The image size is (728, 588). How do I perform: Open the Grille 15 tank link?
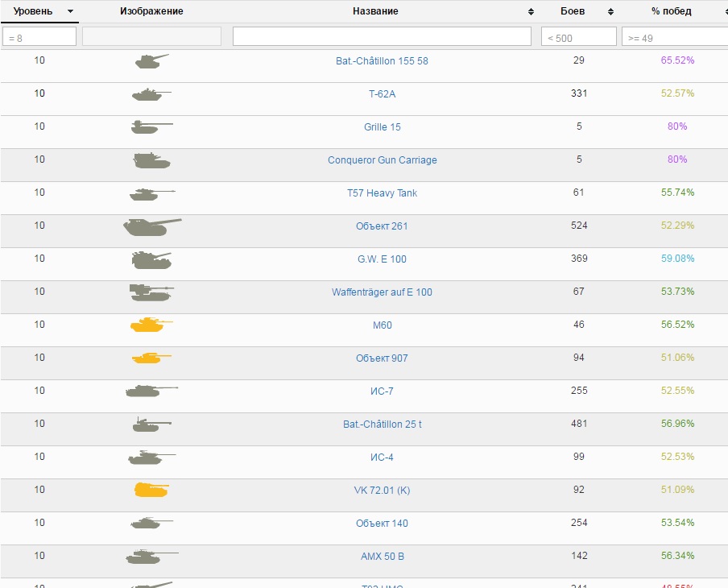382,127
